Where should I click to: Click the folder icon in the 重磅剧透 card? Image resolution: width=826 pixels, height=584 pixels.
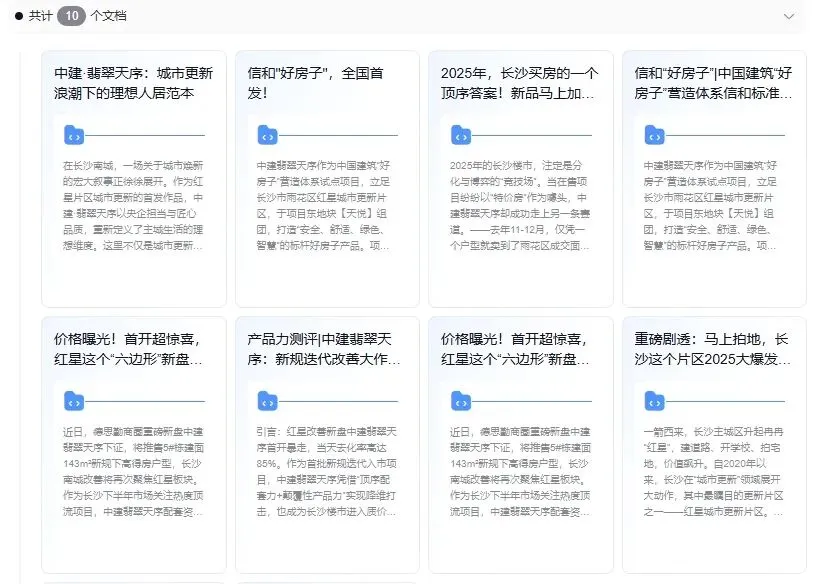tap(654, 401)
